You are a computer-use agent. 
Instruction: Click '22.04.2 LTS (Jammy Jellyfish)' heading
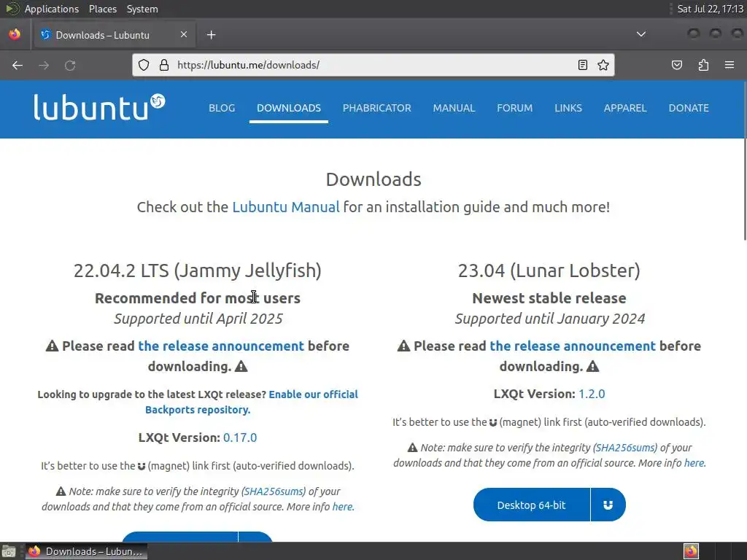pos(198,271)
